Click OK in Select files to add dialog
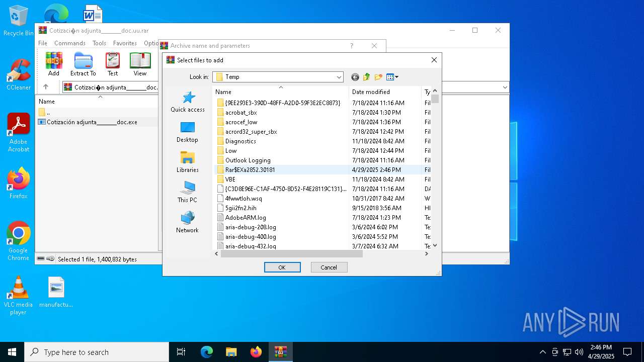 [282, 267]
